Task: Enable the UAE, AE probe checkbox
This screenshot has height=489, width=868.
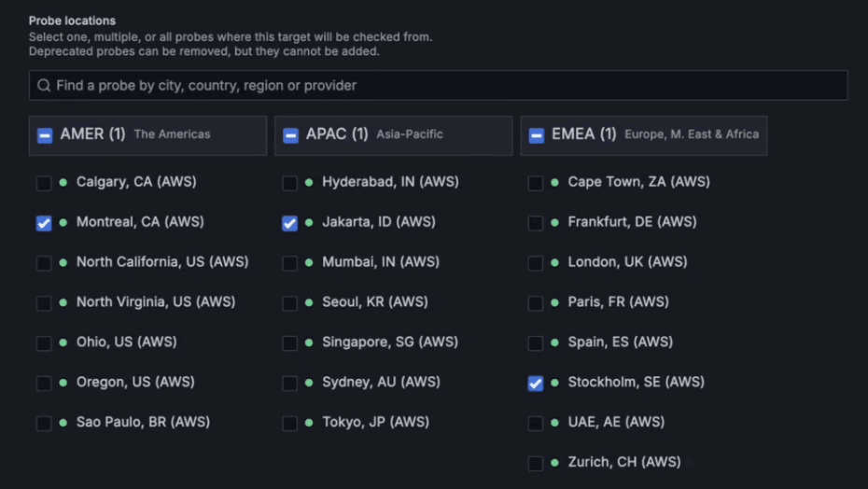Action: point(536,423)
